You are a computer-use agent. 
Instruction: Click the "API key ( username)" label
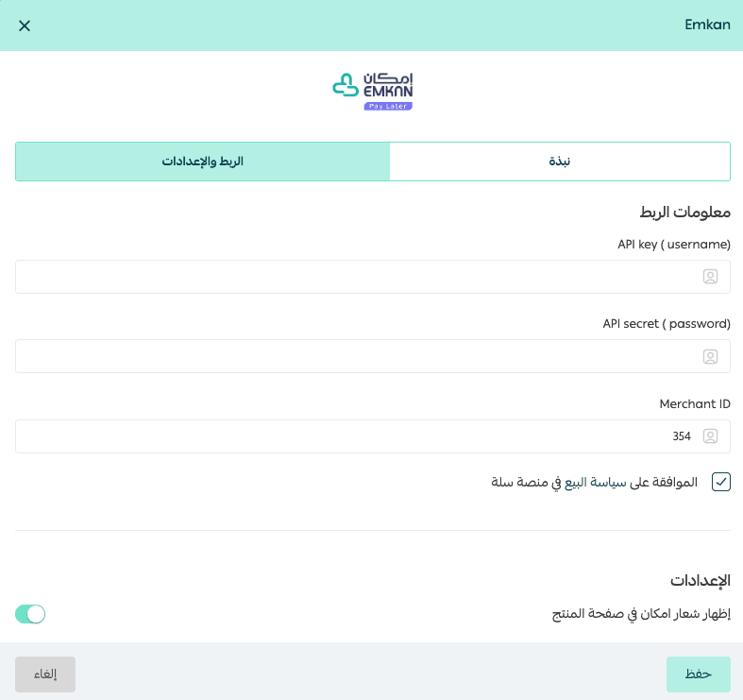pos(673,244)
